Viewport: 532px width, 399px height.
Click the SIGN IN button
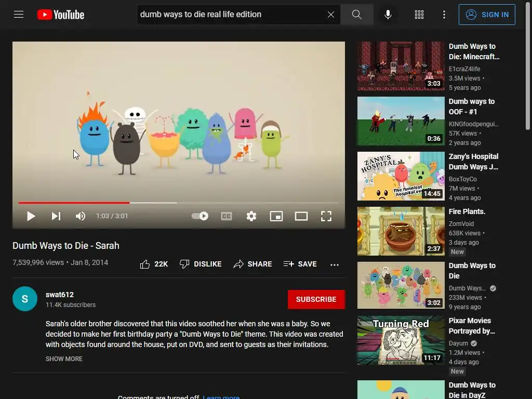coord(486,15)
